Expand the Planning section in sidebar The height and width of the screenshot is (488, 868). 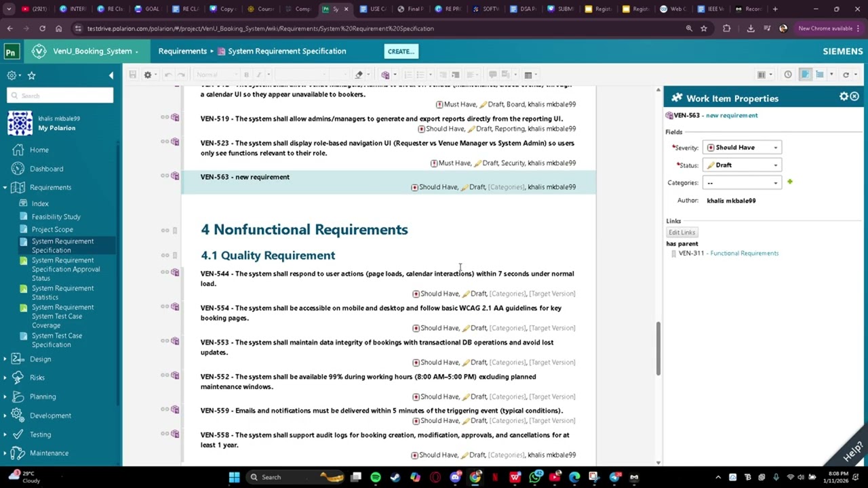pos(5,396)
